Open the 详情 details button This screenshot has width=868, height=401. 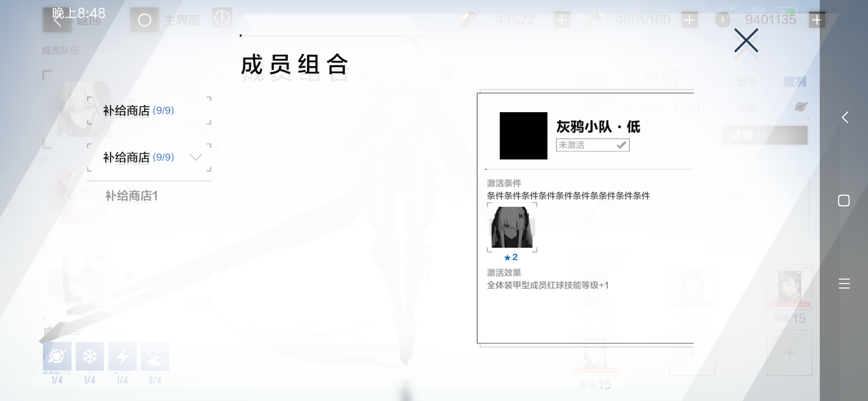tap(765, 135)
